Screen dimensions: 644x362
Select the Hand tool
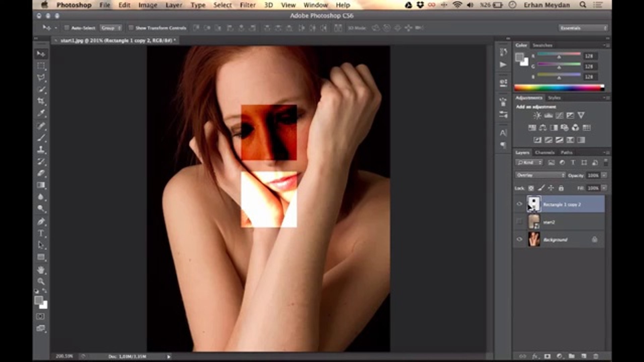coord(41,270)
